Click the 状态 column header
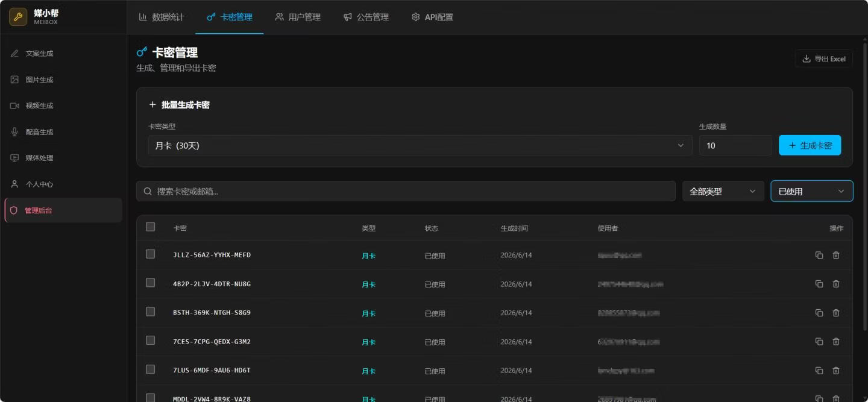Viewport: 868px width, 402px height. coord(431,228)
